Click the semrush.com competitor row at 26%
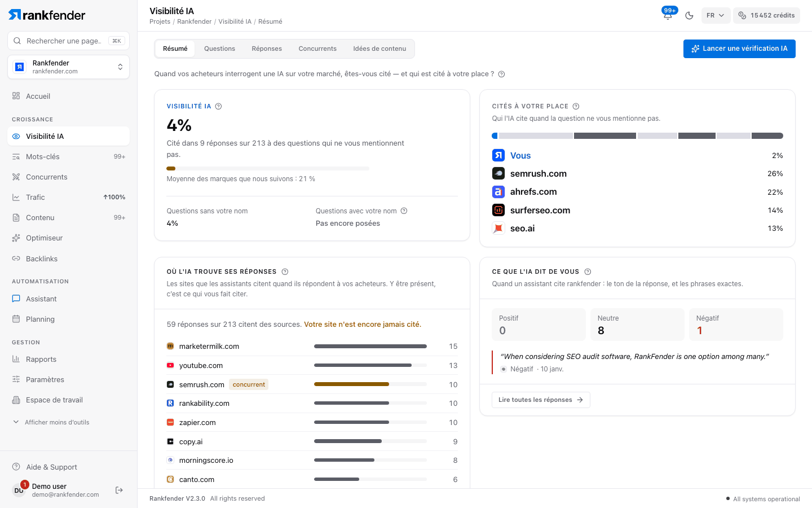The height and width of the screenshot is (508, 812). coord(637,174)
